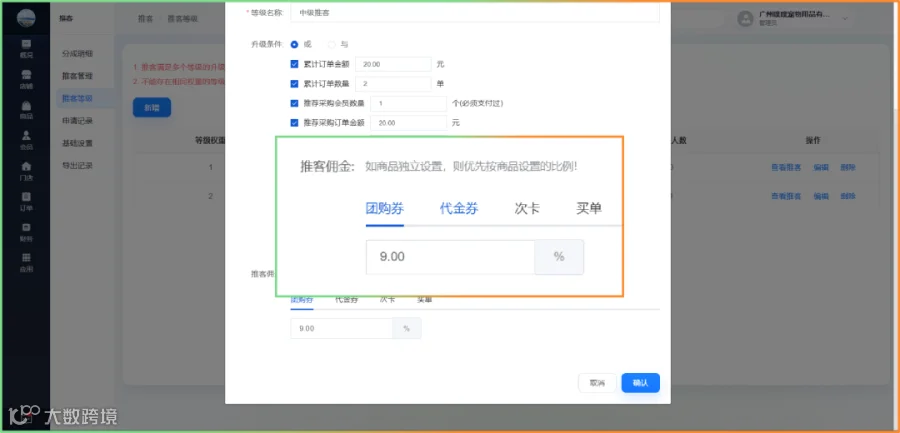Click the 推荐采购会员数量 input
This screenshot has height=433, width=900.
point(408,103)
